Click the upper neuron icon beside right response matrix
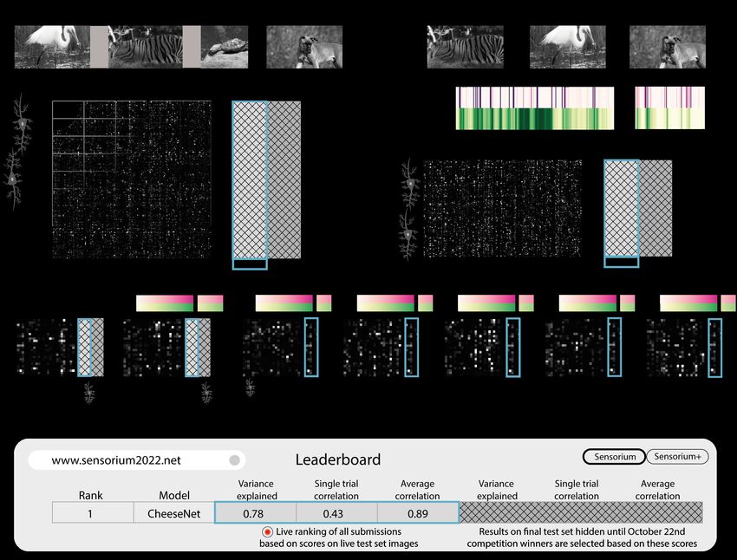 coord(411,184)
